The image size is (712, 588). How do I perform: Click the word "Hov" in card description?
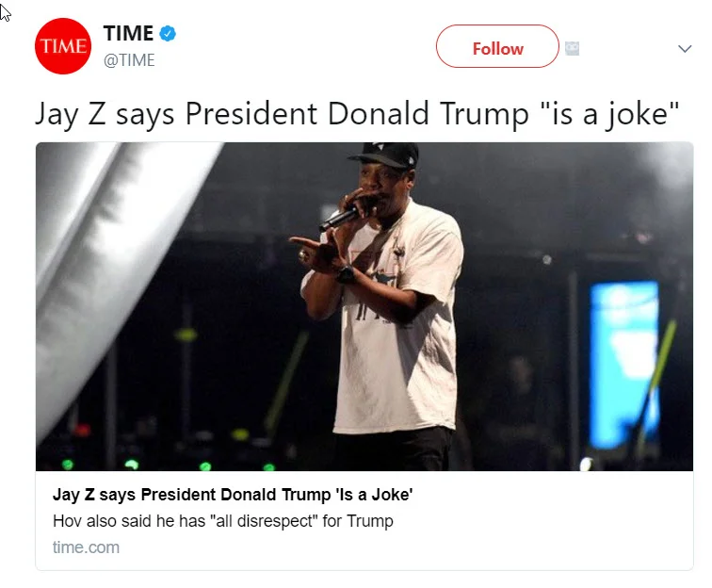[68, 521]
